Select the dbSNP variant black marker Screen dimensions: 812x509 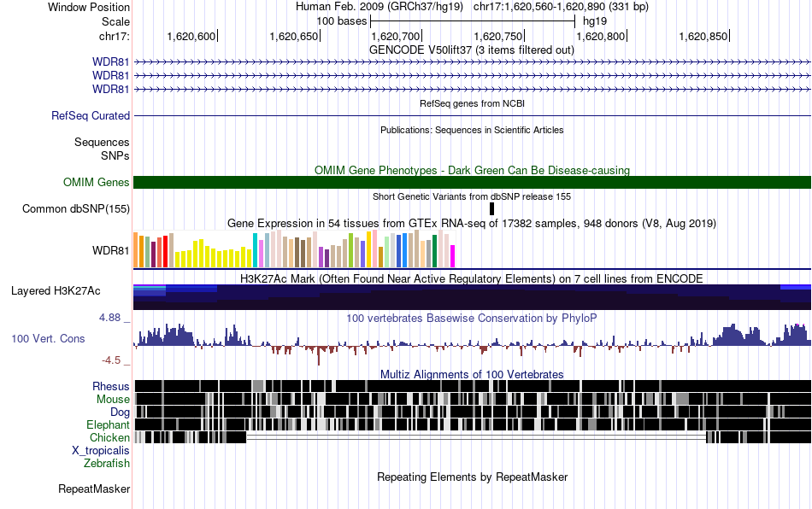click(x=492, y=209)
